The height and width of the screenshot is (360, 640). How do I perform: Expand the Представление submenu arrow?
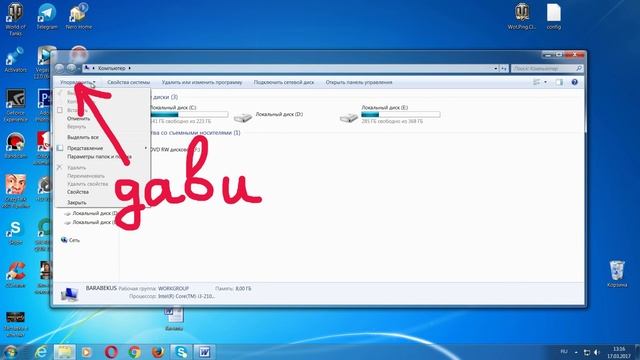click(x=146, y=148)
